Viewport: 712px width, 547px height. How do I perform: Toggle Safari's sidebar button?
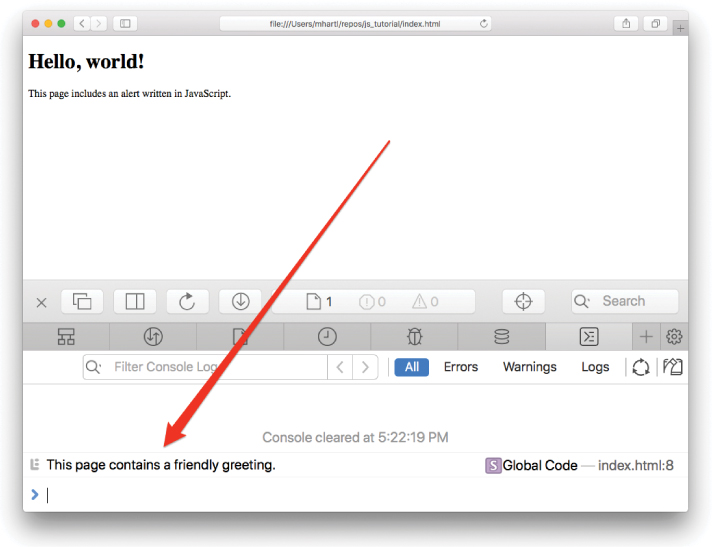coord(125,23)
